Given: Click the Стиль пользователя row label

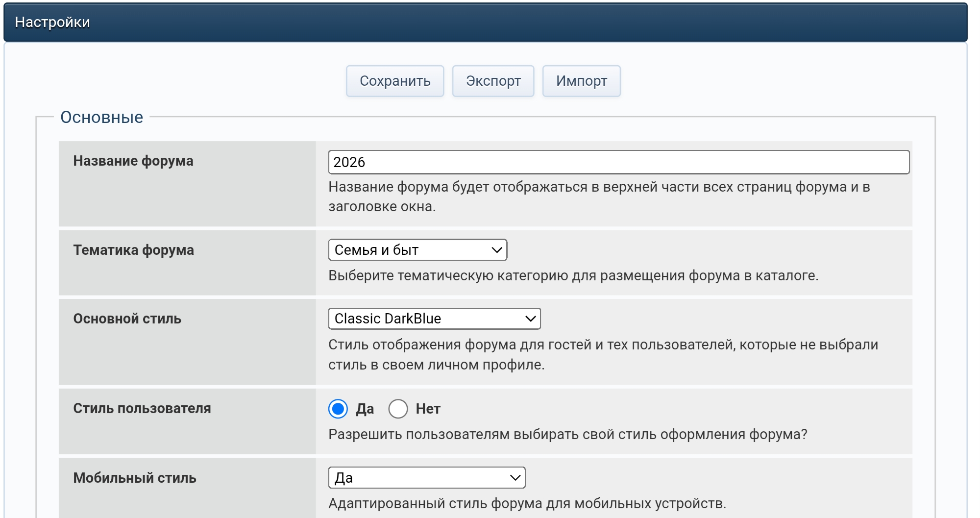Looking at the screenshot, I should click(x=142, y=408).
